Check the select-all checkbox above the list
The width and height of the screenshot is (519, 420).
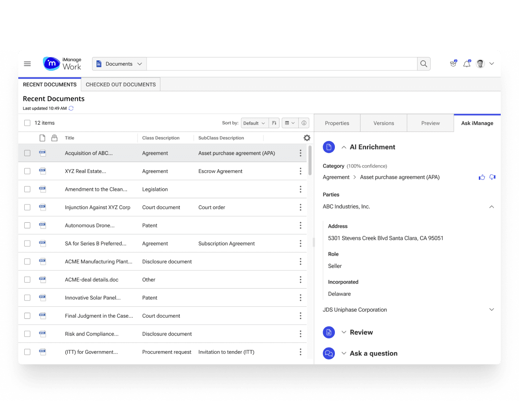[x=27, y=122]
